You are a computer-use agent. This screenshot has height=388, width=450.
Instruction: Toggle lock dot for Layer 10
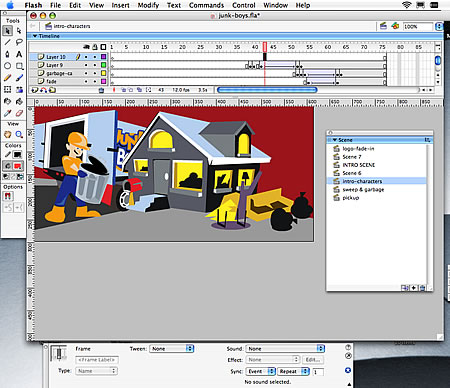95,57
